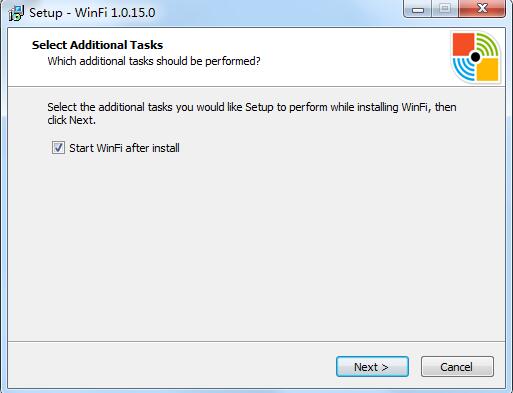This screenshot has width=513, height=393.
Task: Click the red square of WinFi logo
Action: pyautogui.click(x=463, y=44)
